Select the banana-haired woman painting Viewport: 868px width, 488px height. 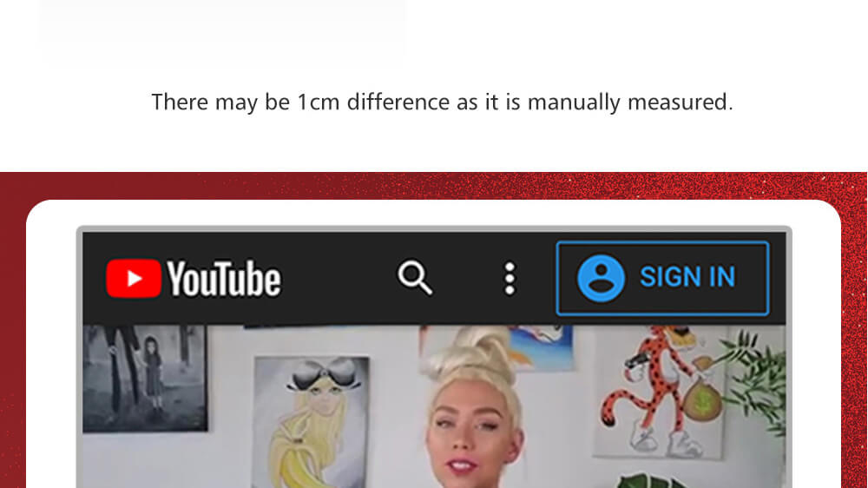(x=311, y=423)
